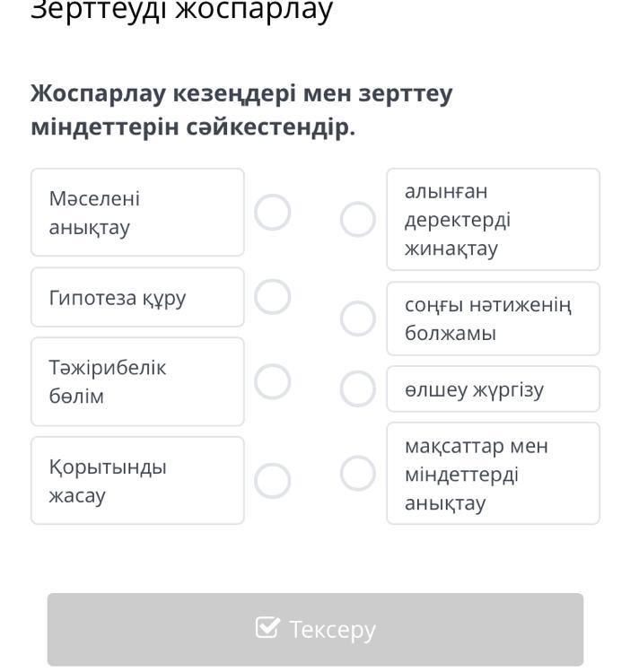Select circle by мақсаттар мен міндеттерді анықтау

(x=357, y=473)
